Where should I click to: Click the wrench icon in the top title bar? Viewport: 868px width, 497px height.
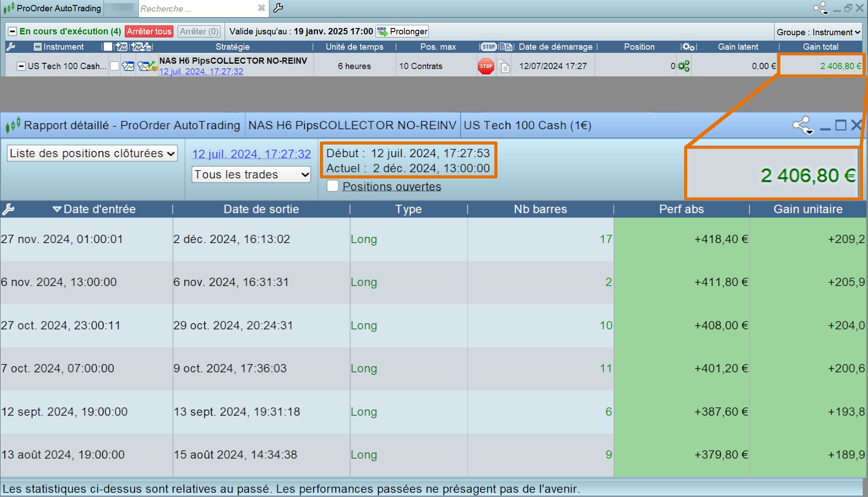(278, 8)
